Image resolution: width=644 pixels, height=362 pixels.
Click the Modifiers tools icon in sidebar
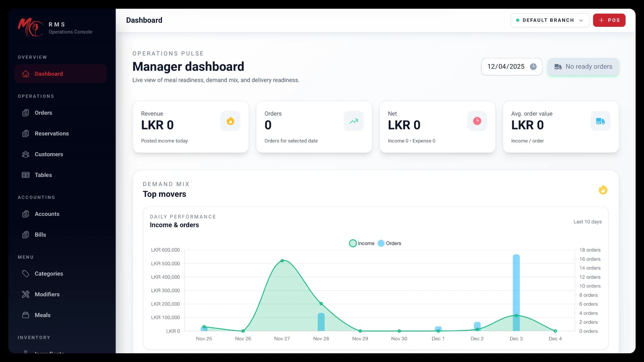coord(26,294)
